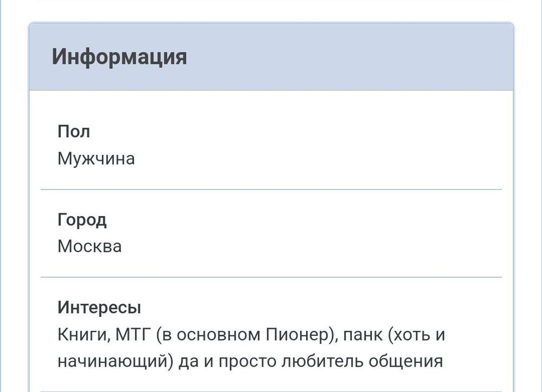This screenshot has width=542, height=392.
Task: Click the word Пионер in interests
Action: click(297, 335)
